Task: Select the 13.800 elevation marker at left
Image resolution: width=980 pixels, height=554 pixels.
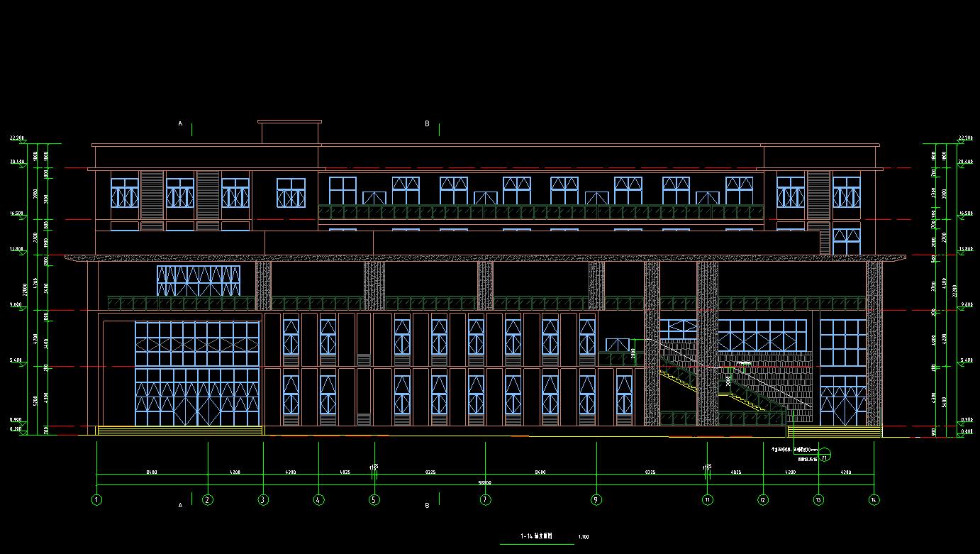Action: (x=16, y=249)
